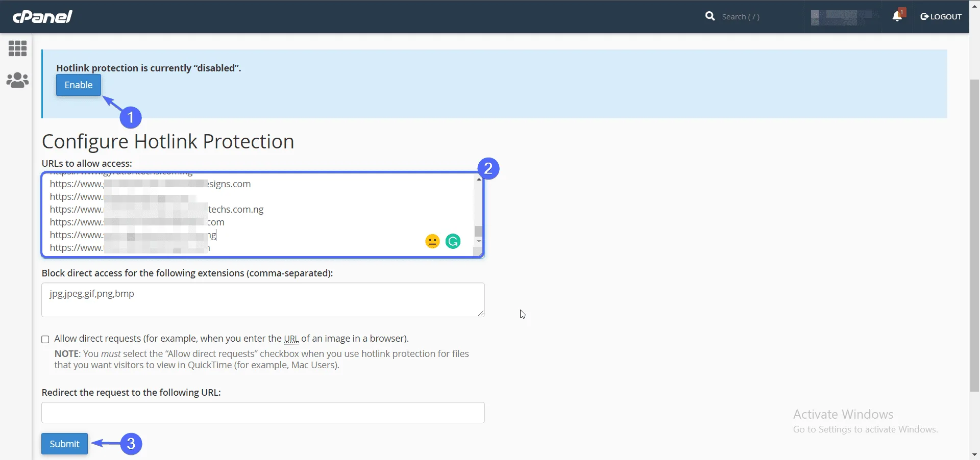Open notifications bell icon

coord(897,16)
